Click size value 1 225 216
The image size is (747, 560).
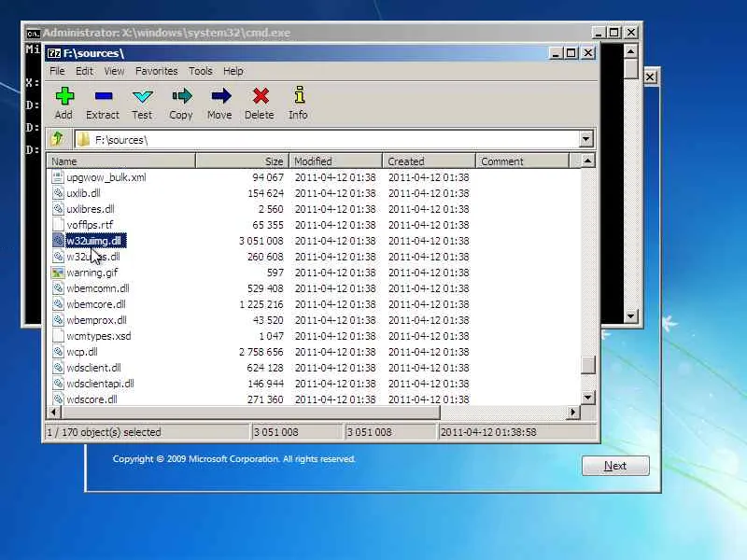pyautogui.click(x=261, y=304)
